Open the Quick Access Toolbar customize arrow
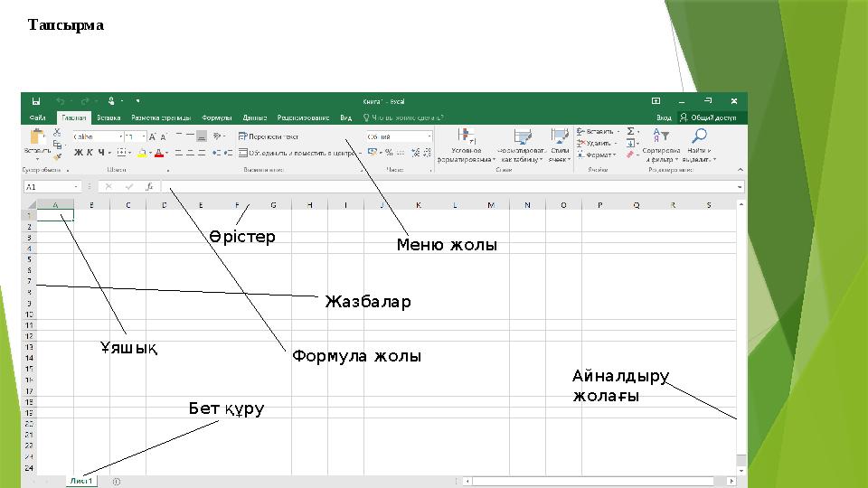 (x=137, y=101)
